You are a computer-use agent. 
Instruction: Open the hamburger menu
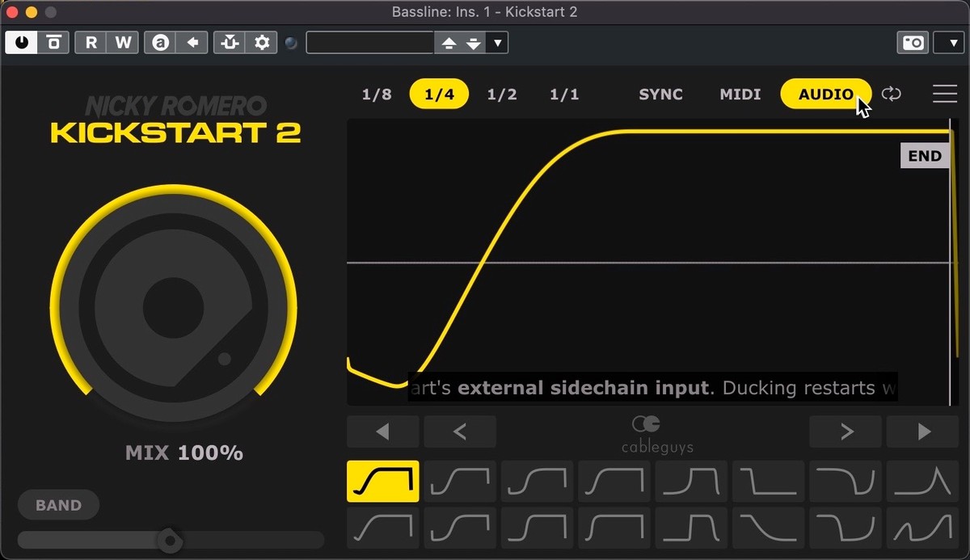pyautogui.click(x=944, y=94)
